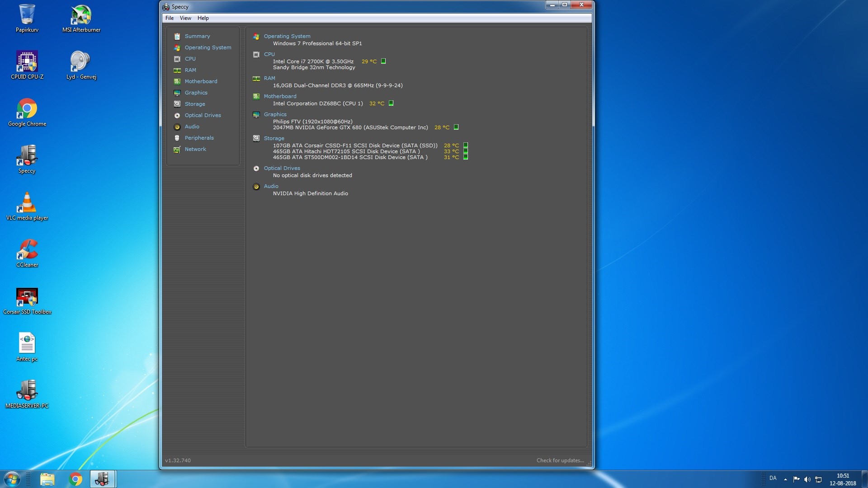Click the Windows 7 Professional 64-bit SP1 text
This screenshot has height=488, width=868.
point(317,43)
